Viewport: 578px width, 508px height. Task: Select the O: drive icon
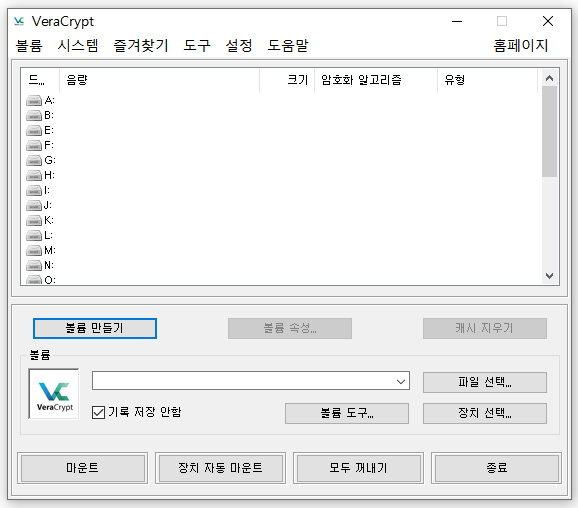point(34,280)
